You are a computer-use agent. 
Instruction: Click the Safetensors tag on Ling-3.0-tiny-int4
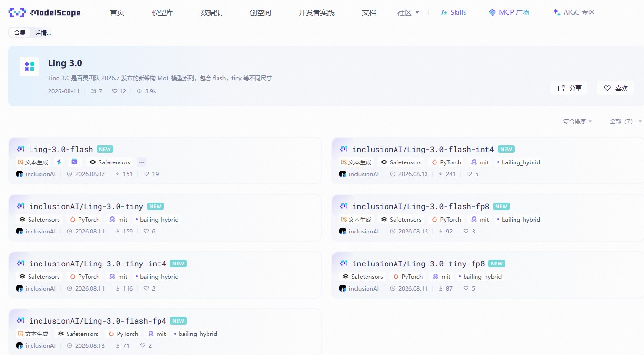tap(40, 276)
